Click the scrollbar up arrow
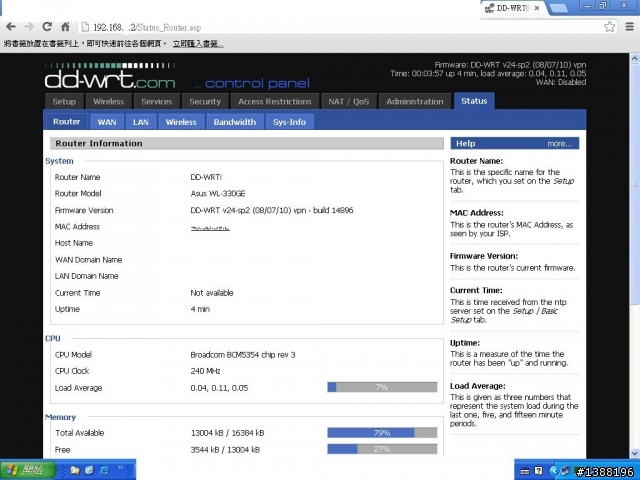 [x=635, y=58]
